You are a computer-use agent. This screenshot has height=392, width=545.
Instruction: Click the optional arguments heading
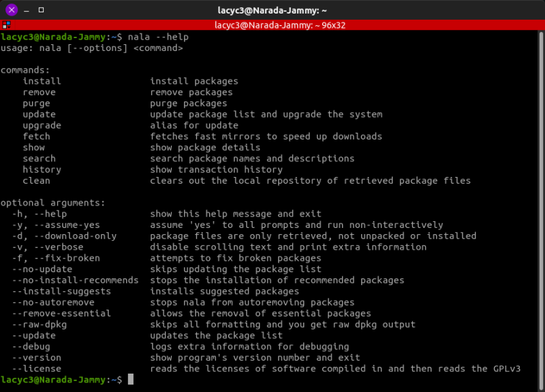(x=52, y=203)
